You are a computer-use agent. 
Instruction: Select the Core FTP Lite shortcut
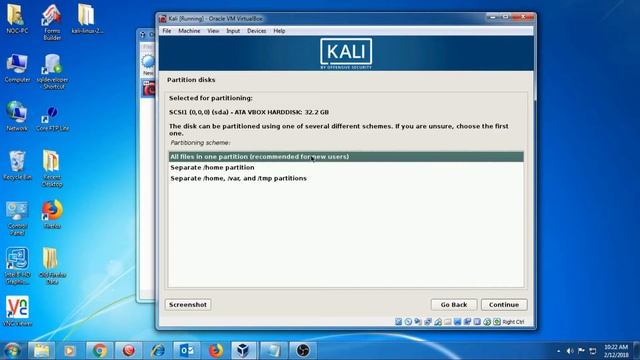click(52, 118)
